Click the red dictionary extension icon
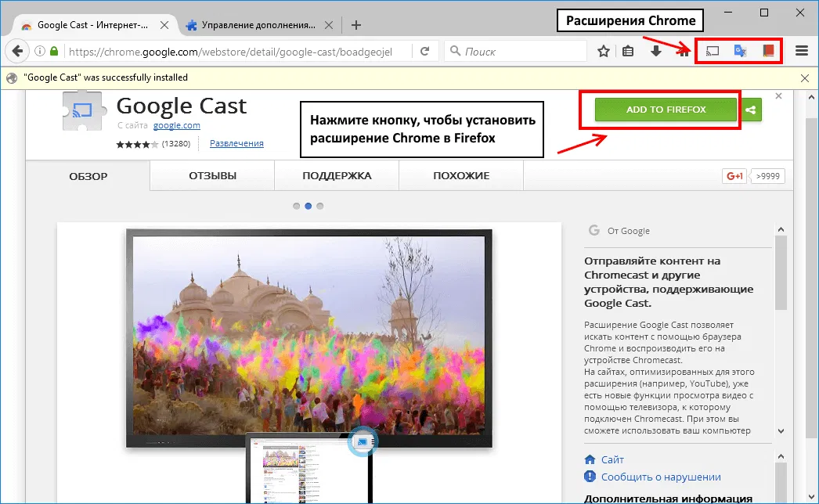 click(x=767, y=50)
